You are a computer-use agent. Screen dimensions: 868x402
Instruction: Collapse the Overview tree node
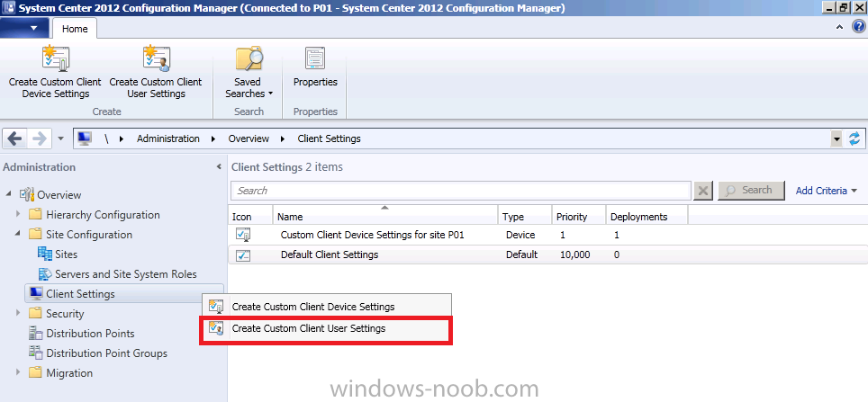(x=8, y=194)
